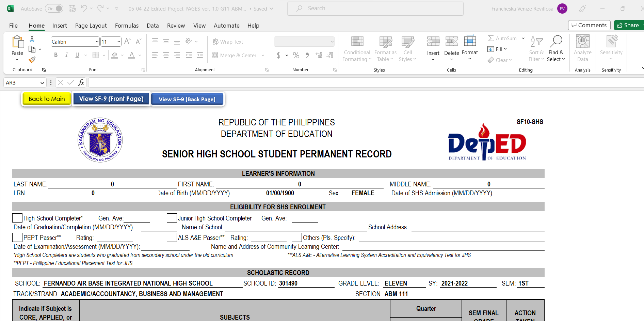Viewport: 644px width, 321px height.
Task: Check the PEPT Passer box
Action: [x=17, y=238]
